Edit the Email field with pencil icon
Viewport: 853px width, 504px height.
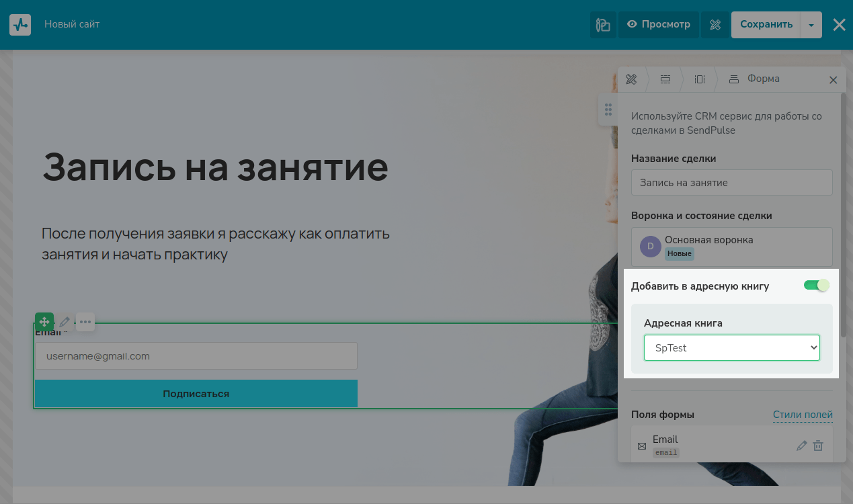click(x=801, y=446)
